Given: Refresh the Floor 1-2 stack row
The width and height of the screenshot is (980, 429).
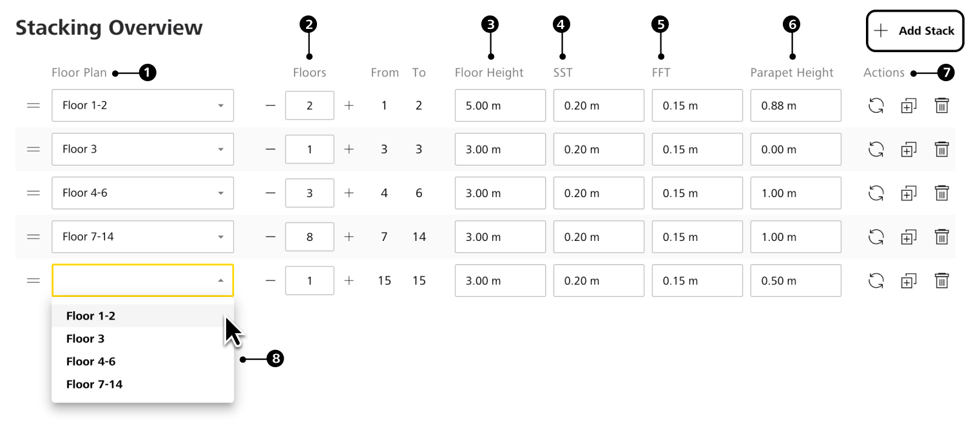Looking at the screenshot, I should [876, 106].
